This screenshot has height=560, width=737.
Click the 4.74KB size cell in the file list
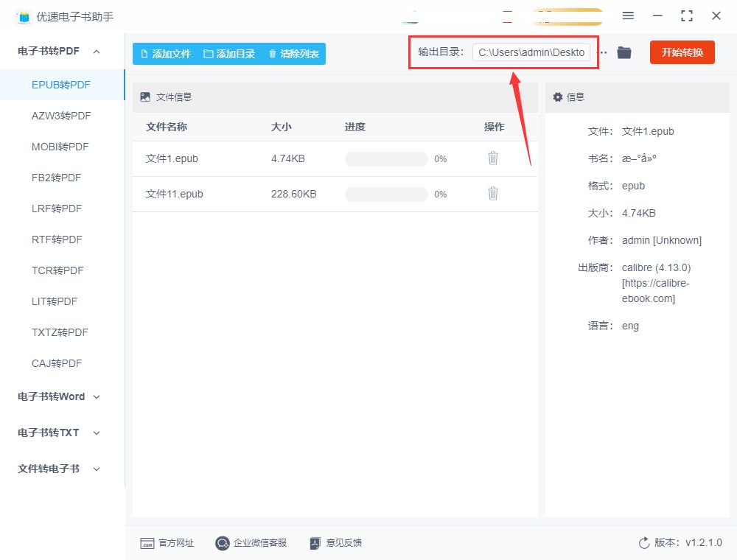click(288, 159)
